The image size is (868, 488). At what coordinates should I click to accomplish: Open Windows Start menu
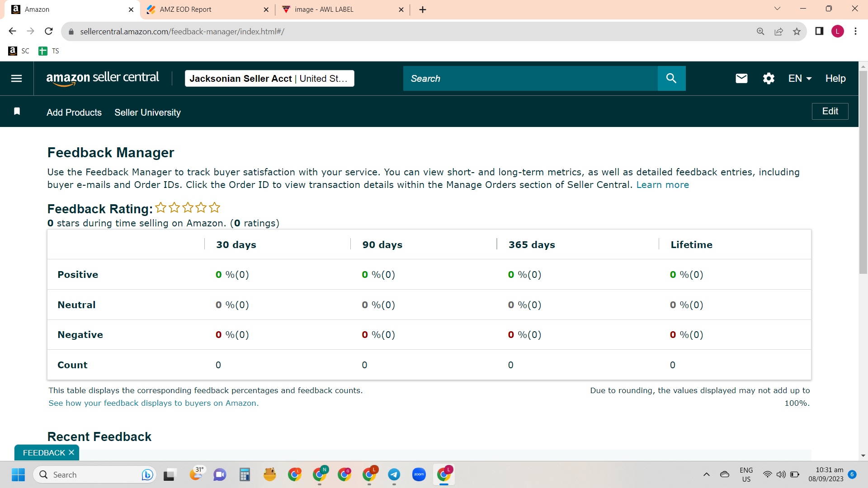[x=18, y=474]
